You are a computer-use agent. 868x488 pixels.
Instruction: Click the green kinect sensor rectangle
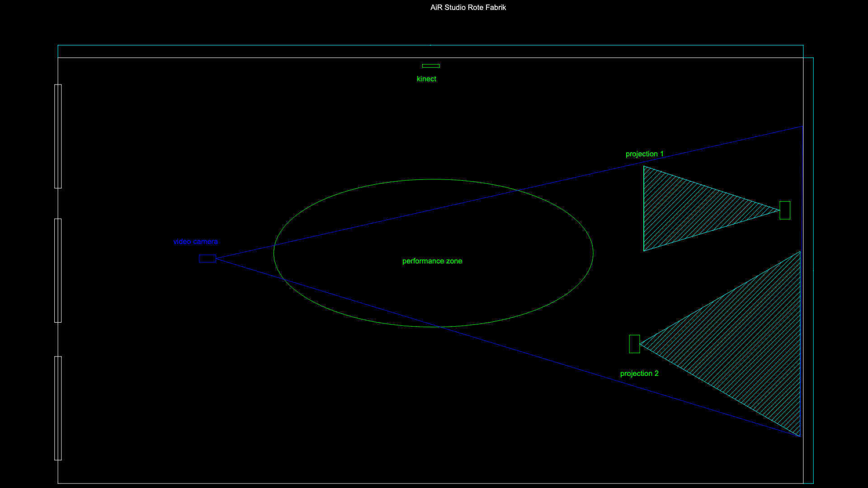point(431,66)
